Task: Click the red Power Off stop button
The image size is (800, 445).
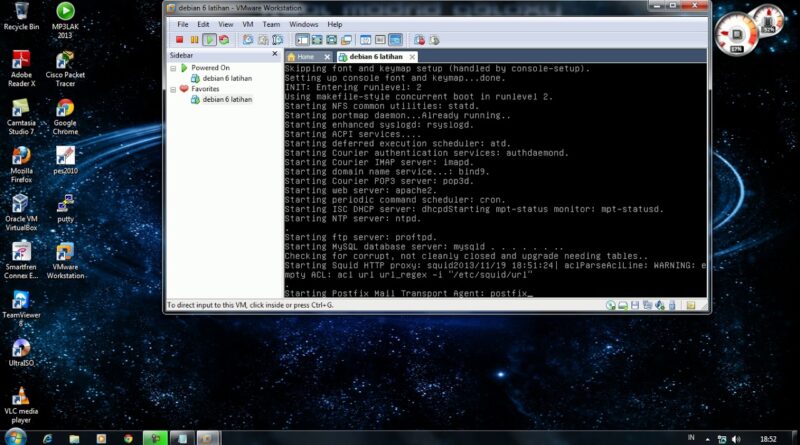Action: point(180,40)
